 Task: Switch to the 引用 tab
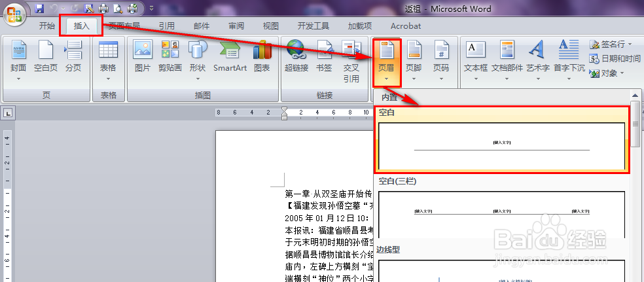point(167,26)
